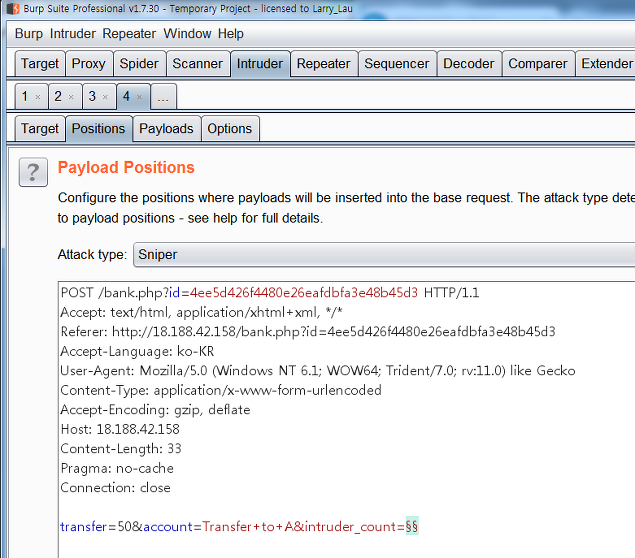Click the Referer header line
The height and width of the screenshot is (558, 635).
308,332
